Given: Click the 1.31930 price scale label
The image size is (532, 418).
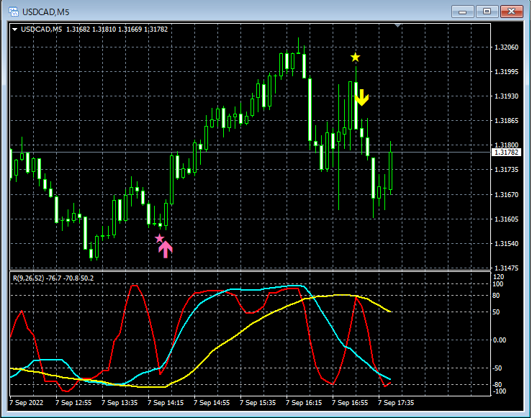Looking at the screenshot, I should [x=506, y=96].
